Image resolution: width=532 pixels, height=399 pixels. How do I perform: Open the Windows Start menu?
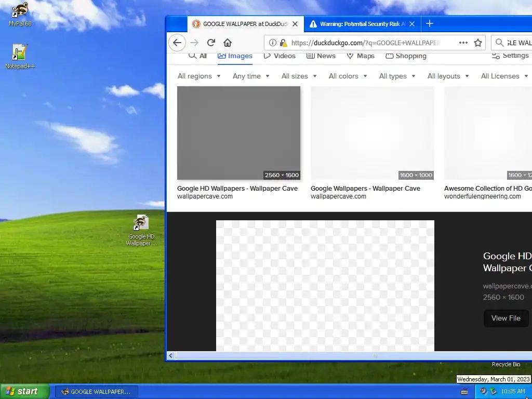pyautogui.click(x=24, y=392)
